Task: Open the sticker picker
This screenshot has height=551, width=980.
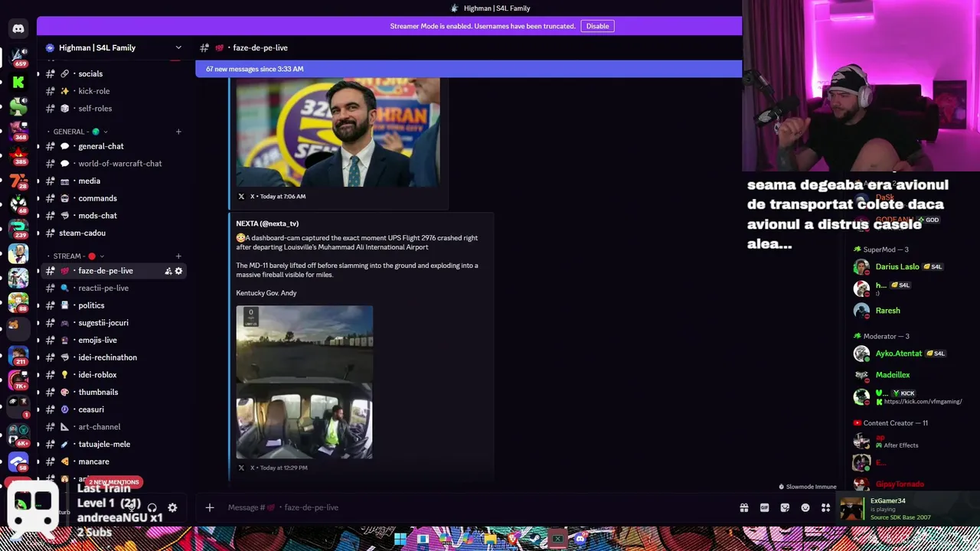Action: click(785, 507)
